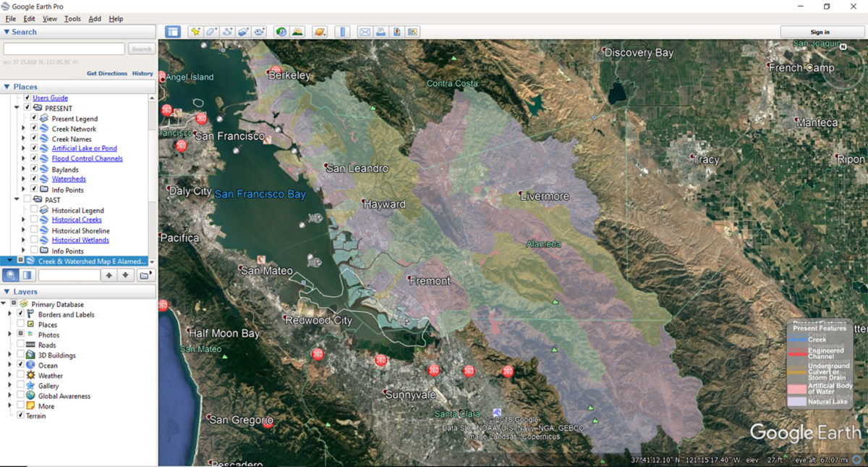868x467 pixels.
Task: Disable the Terrain layer checkbox
Action: click(20, 416)
